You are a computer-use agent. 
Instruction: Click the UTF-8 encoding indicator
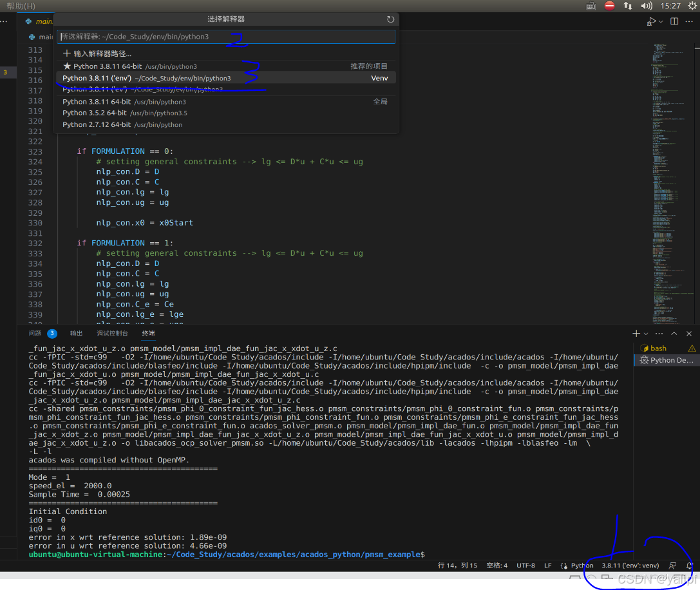pos(525,565)
